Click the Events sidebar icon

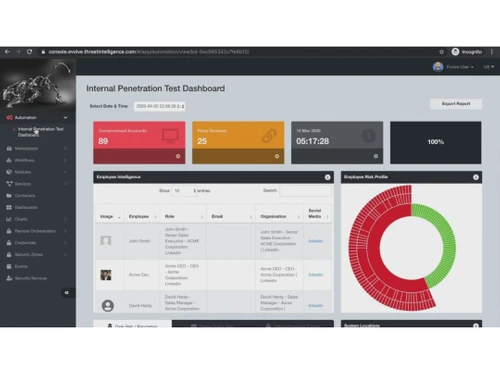point(9,266)
